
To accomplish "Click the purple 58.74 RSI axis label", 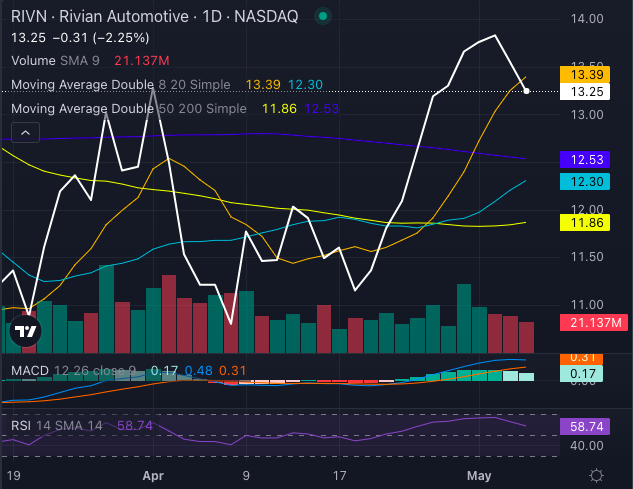I will tap(585, 426).
